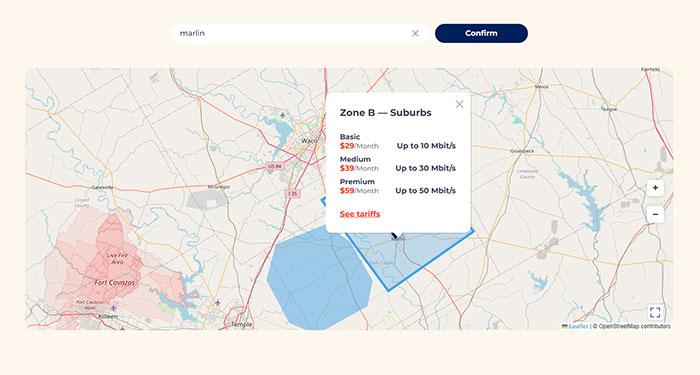700x375 pixels.
Task: Click the Temple city label
Action: (x=242, y=325)
